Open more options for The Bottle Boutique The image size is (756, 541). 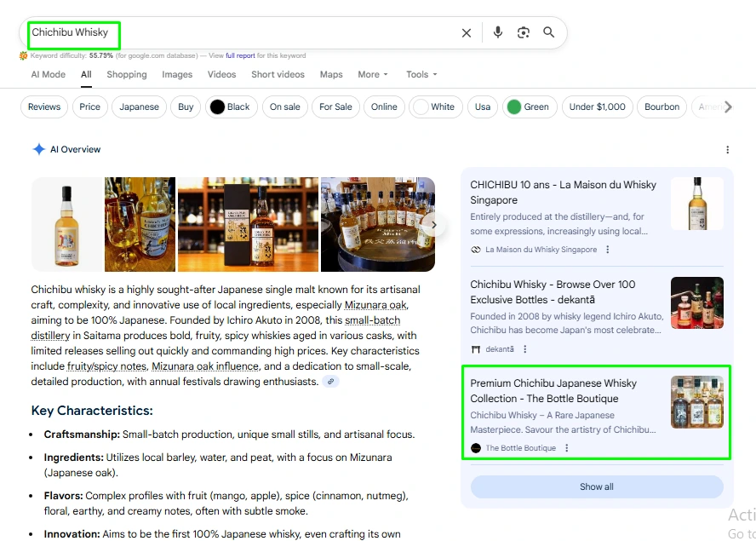point(567,448)
